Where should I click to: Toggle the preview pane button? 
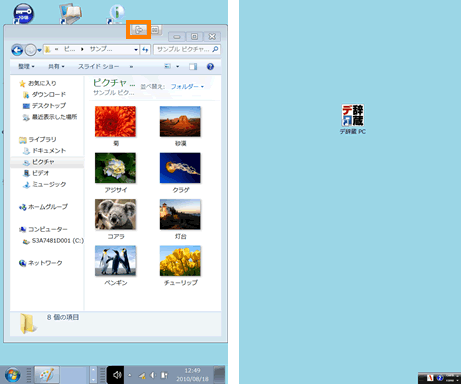[193, 67]
